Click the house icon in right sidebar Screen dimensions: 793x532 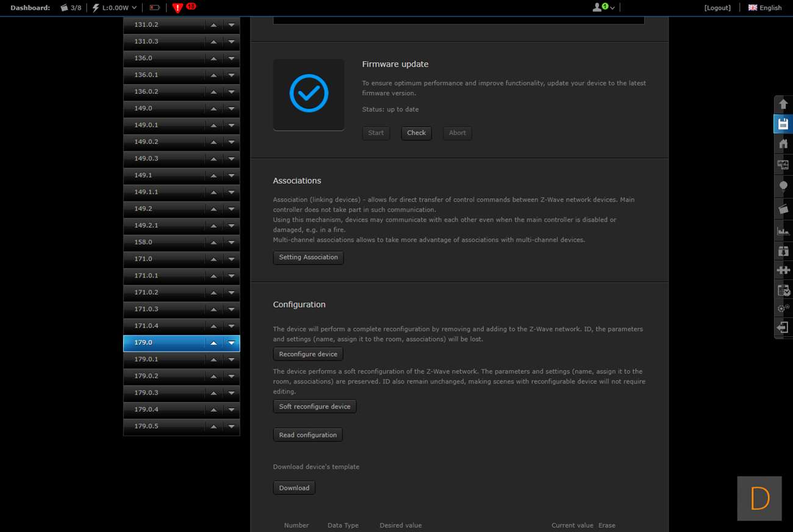point(783,144)
